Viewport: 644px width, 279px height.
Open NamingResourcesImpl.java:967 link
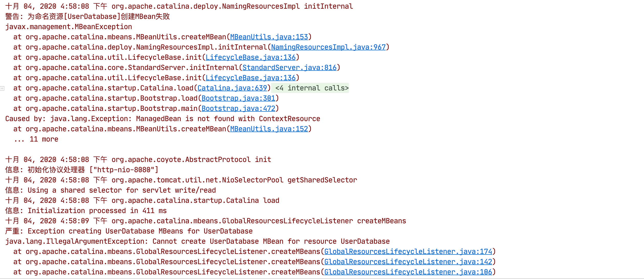pyautogui.click(x=328, y=47)
